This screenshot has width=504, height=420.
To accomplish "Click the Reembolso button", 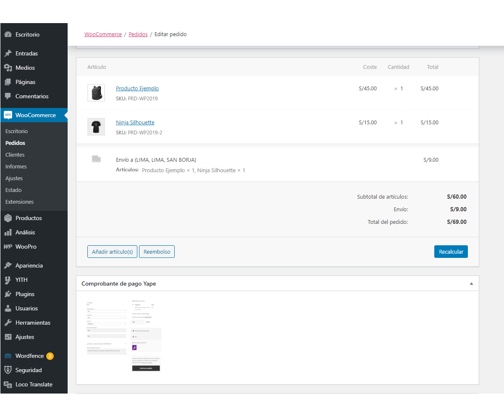I will pyautogui.click(x=157, y=252).
